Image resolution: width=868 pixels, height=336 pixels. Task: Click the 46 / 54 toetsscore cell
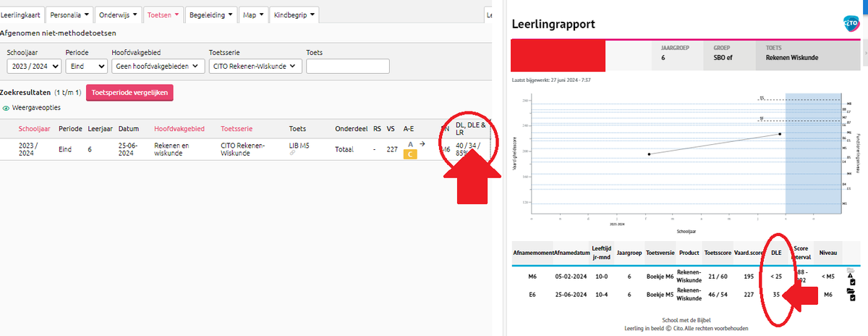pyautogui.click(x=718, y=295)
